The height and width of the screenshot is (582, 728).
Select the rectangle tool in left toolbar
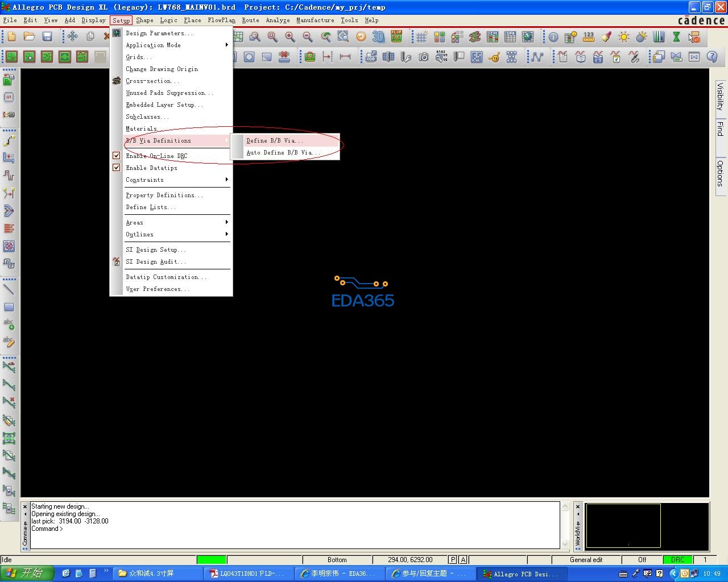[x=9, y=307]
